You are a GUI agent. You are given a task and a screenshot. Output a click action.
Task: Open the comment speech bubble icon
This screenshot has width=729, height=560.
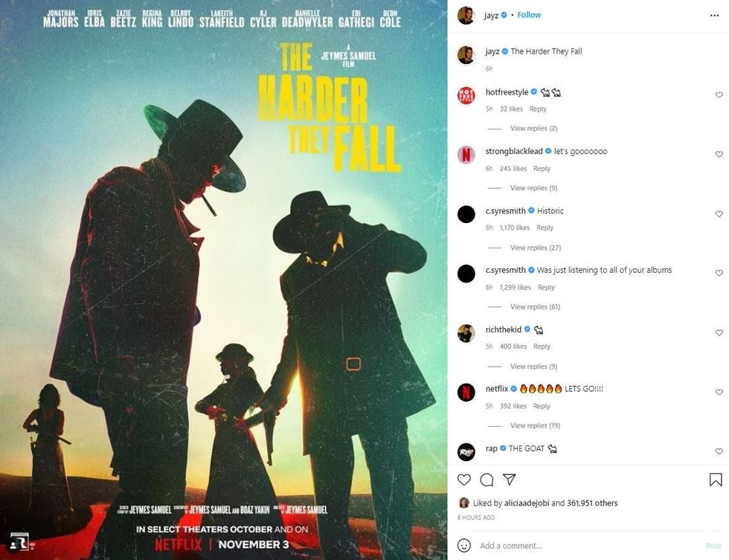[x=486, y=480]
